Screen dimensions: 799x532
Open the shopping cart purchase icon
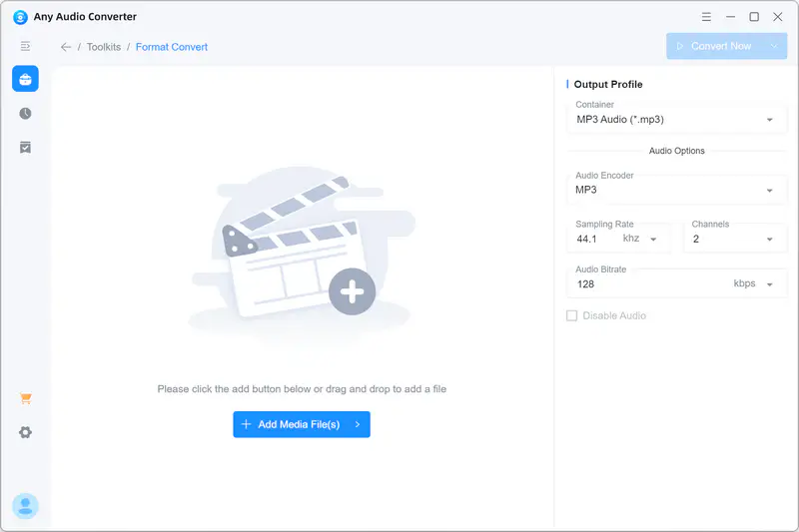pyautogui.click(x=26, y=398)
